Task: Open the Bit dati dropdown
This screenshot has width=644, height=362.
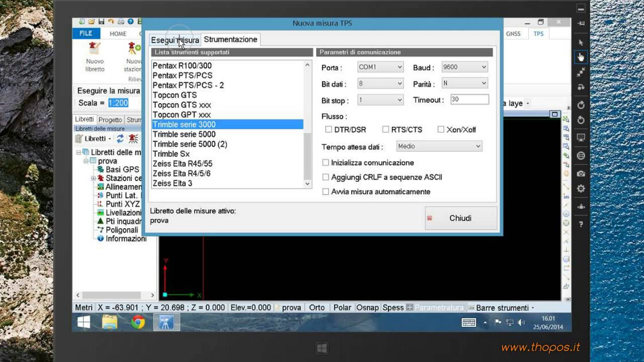Action: [x=380, y=83]
